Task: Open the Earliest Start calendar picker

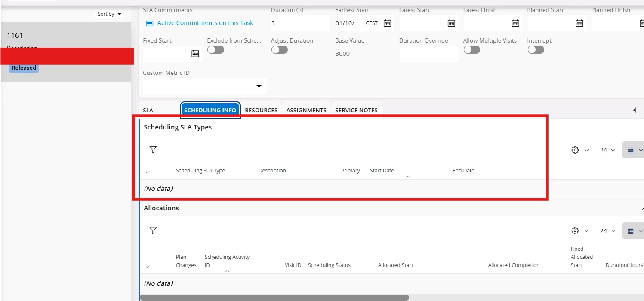Action: click(x=387, y=23)
